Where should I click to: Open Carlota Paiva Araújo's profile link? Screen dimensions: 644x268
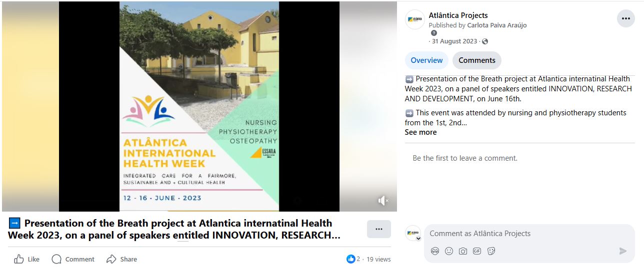(496, 25)
